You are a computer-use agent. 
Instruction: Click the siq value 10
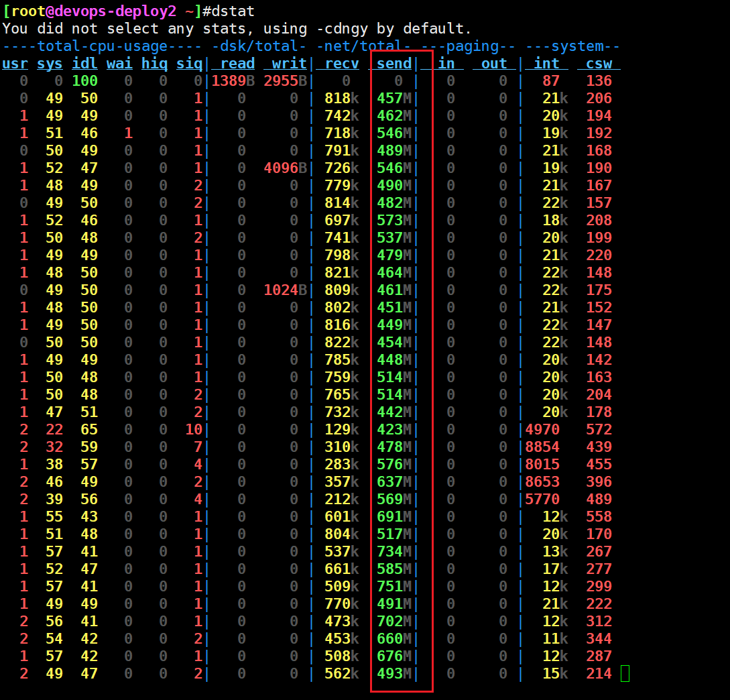[194, 429]
